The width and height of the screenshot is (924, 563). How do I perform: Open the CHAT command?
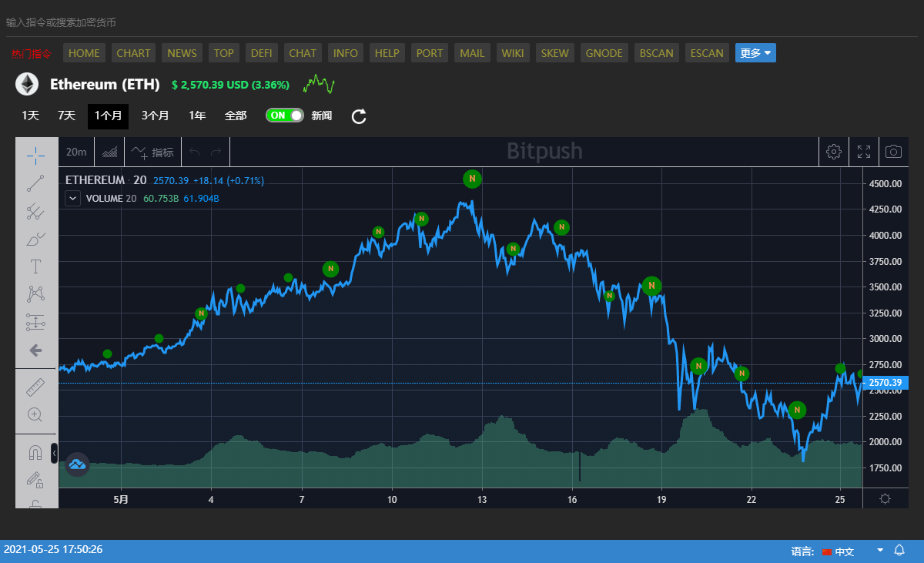[303, 53]
